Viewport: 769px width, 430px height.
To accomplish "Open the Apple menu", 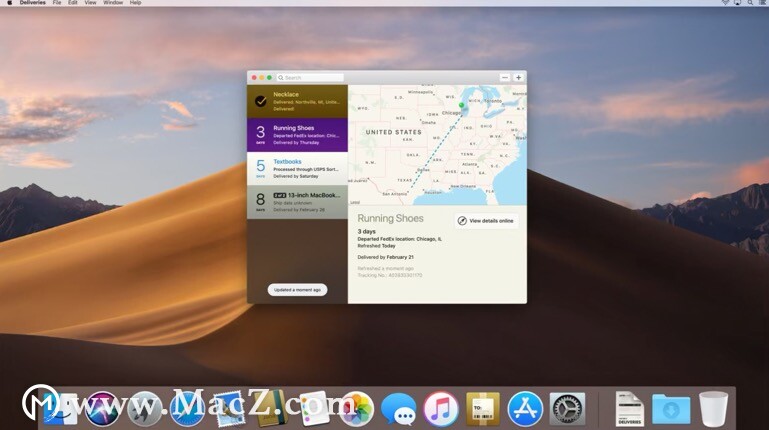I will [9, 2].
